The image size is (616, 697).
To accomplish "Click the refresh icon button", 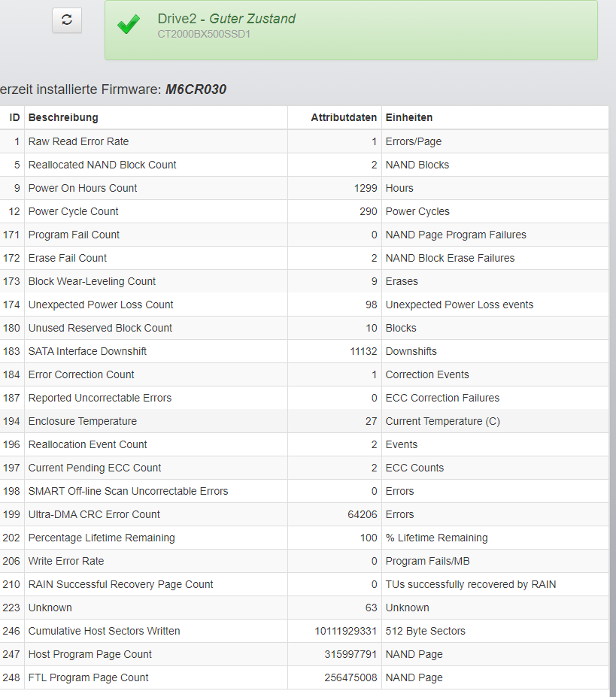I will [x=67, y=20].
